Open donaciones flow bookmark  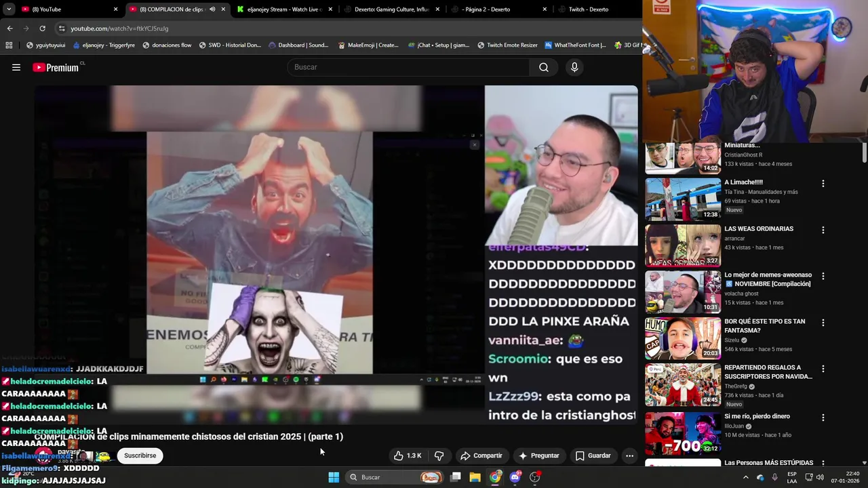167,45
